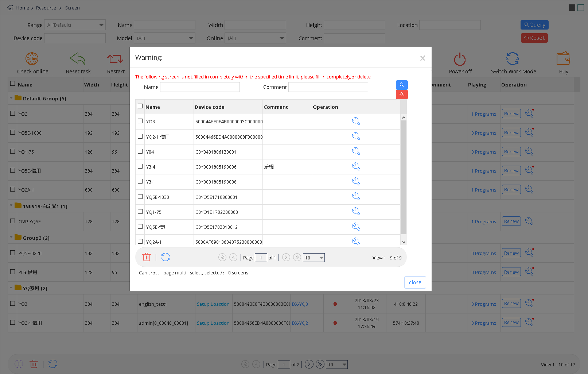588x374 pixels.
Task: Click the wrench icon for YQ5E-1030 in dialog
Action: click(356, 197)
